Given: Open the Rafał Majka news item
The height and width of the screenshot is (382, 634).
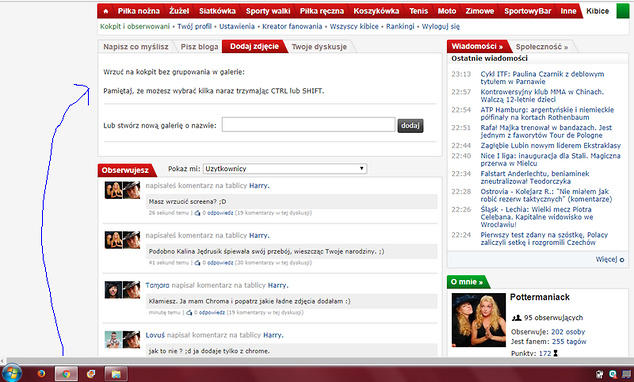Looking at the screenshot, I should (546, 131).
